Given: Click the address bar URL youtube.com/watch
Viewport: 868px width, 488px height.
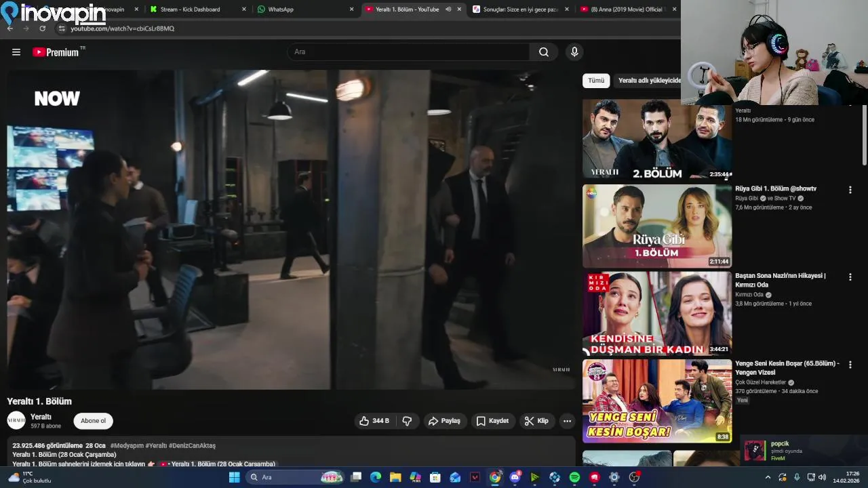Looking at the screenshot, I should [x=123, y=28].
